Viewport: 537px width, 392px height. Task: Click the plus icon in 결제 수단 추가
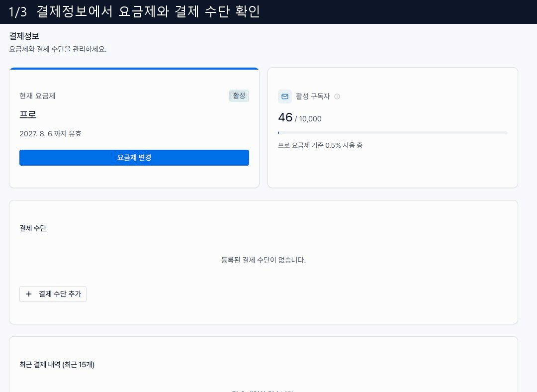coord(29,294)
